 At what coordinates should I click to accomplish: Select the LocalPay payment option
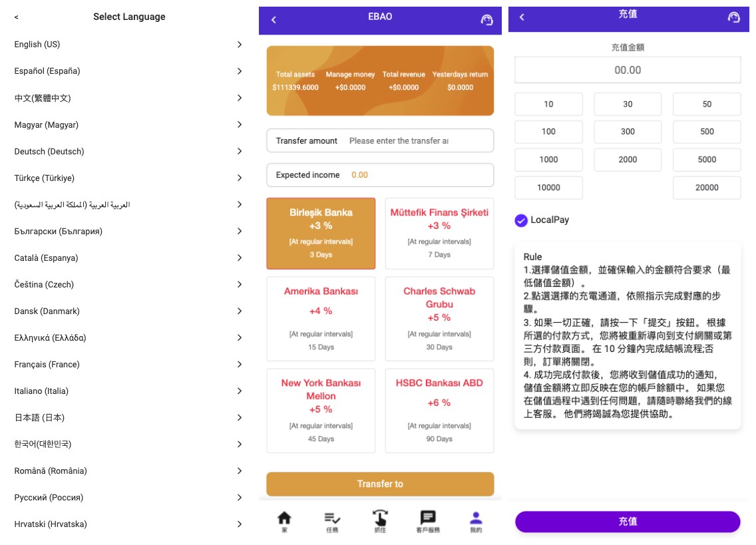coord(521,220)
